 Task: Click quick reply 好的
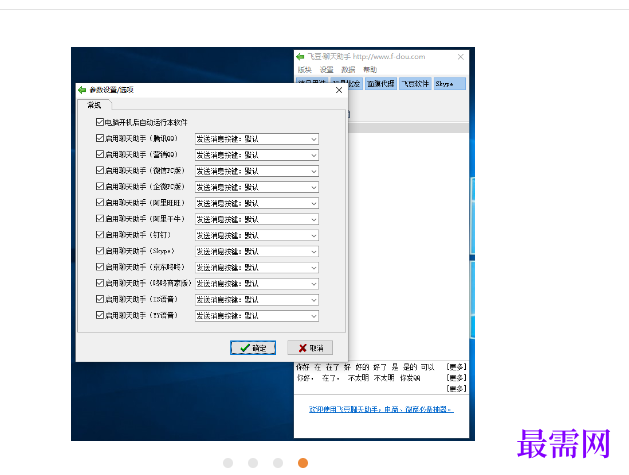[362, 367]
